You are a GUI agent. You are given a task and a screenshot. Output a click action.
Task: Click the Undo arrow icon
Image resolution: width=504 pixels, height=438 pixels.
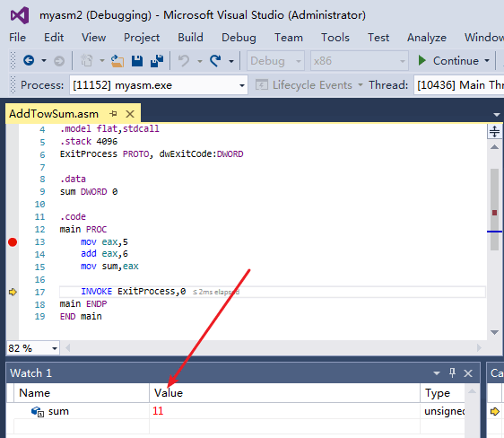point(184,61)
